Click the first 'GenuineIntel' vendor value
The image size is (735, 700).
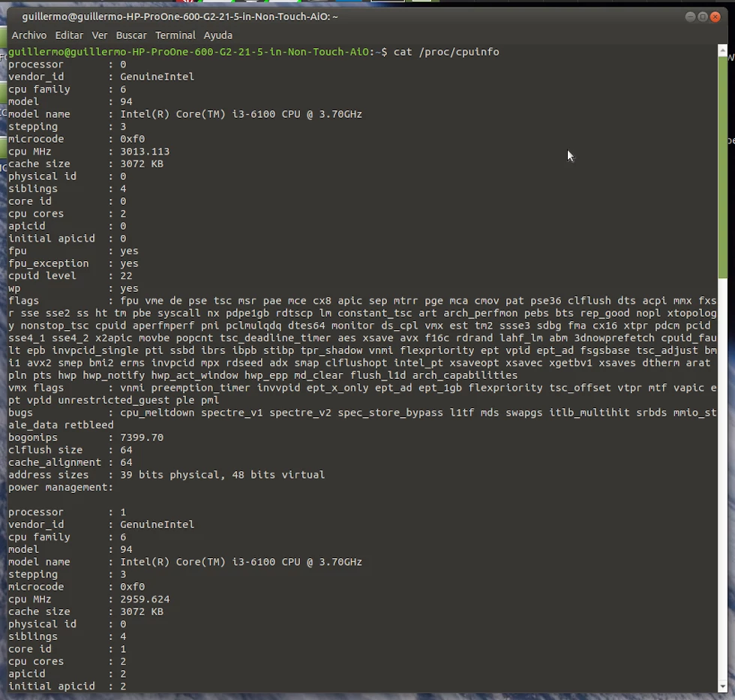coord(157,77)
